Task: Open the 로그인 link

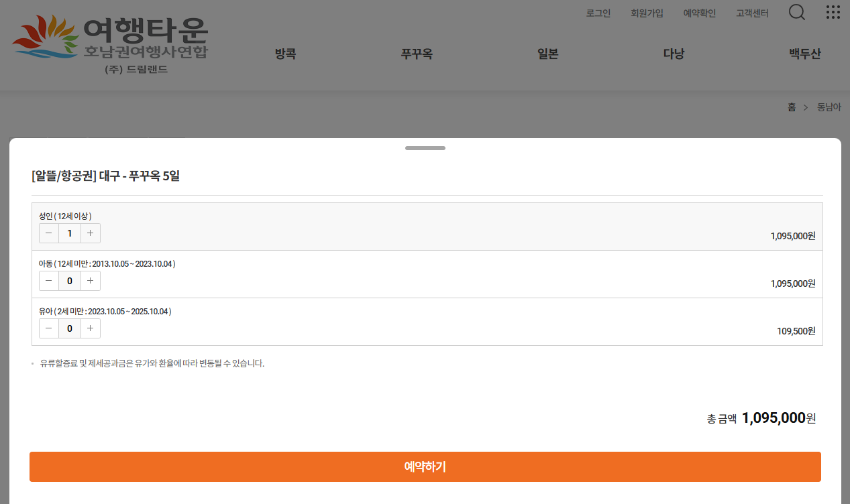Action: click(598, 13)
